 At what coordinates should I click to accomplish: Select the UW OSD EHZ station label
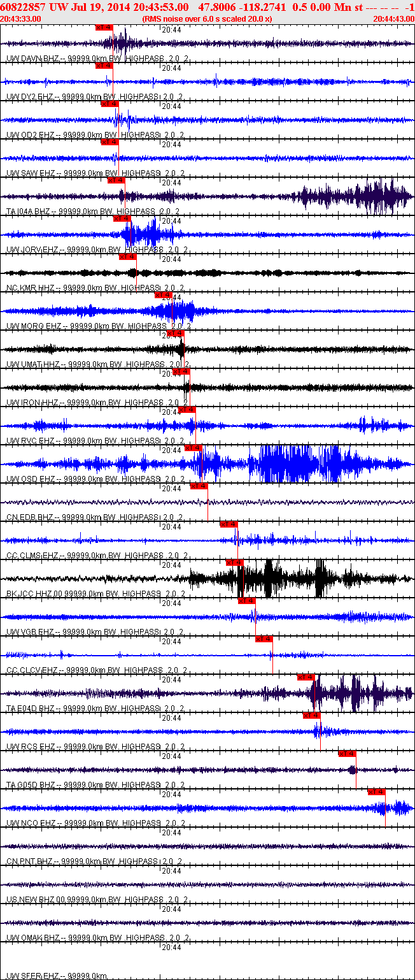pyautogui.click(x=31, y=479)
